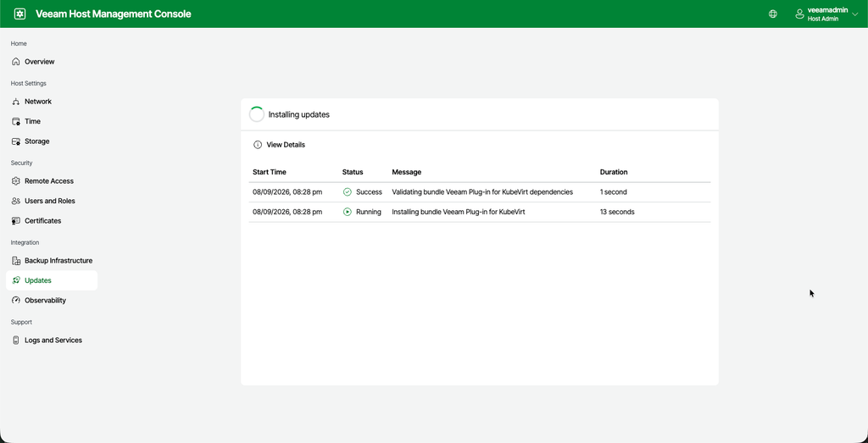Click the Installing updates spinner

(256, 114)
